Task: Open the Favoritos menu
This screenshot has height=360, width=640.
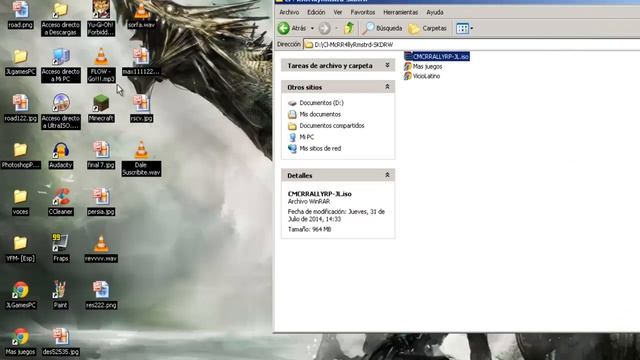Action: tap(362, 12)
